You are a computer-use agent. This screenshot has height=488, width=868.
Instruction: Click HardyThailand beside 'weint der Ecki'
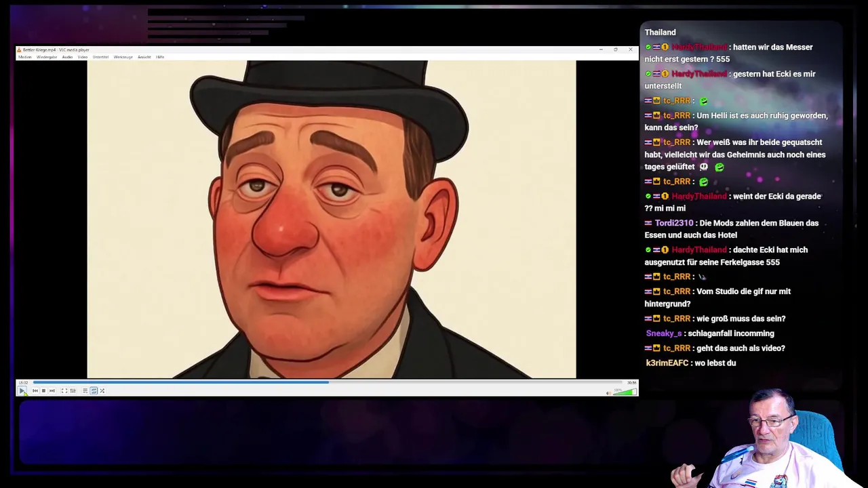coord(698,197)
